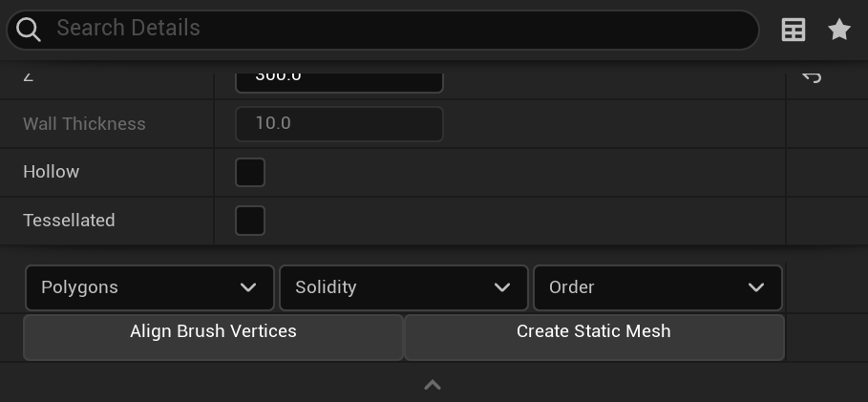Select the Tessellated property label
Screen dimensions: 868x402
tap(69, 221)
